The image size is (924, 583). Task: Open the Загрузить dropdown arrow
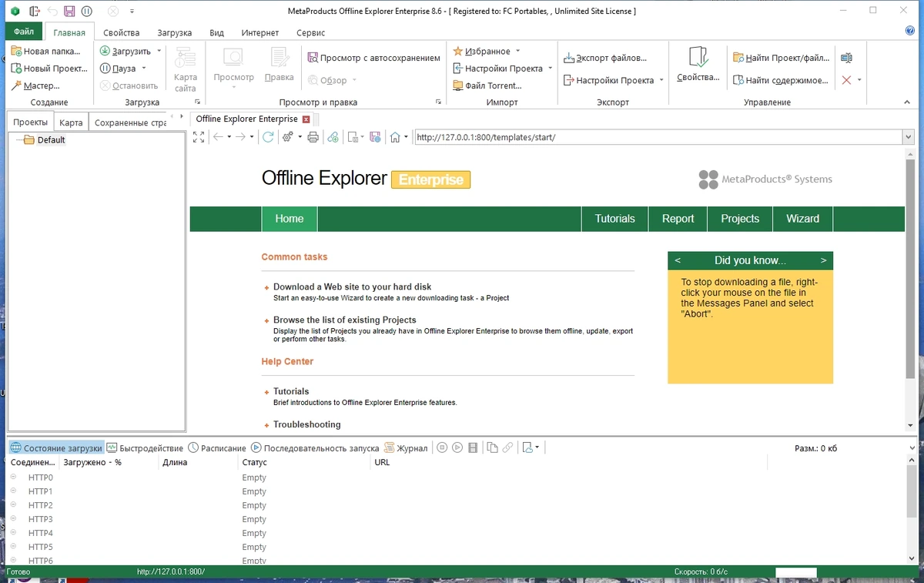pos(159,51)
